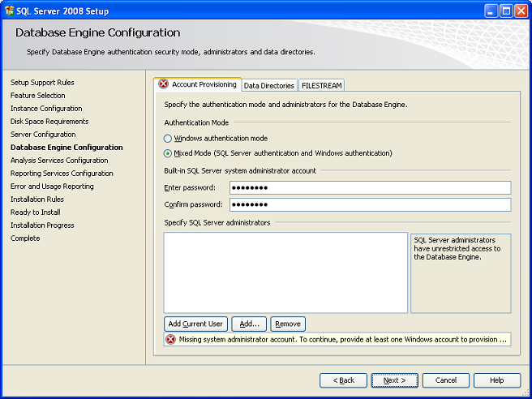Switch to the Data Directories tab
This screenshot has width=532, height=399.
pos(269,85)
